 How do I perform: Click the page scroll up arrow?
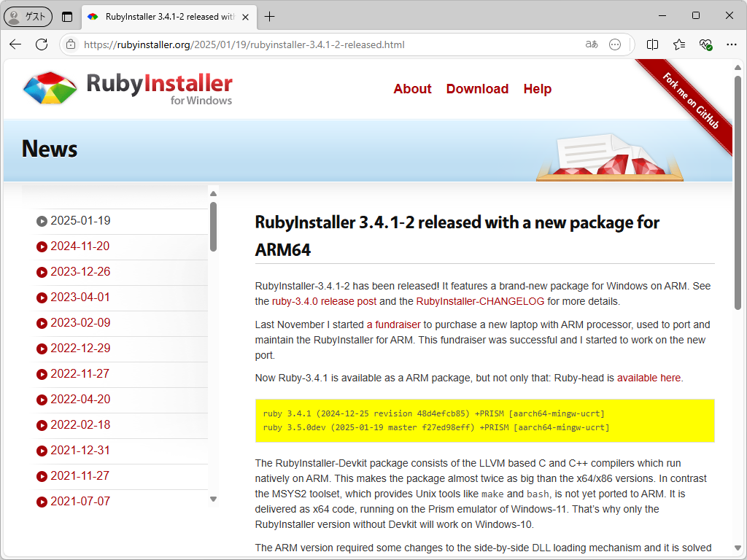click(x=738, y=68)
